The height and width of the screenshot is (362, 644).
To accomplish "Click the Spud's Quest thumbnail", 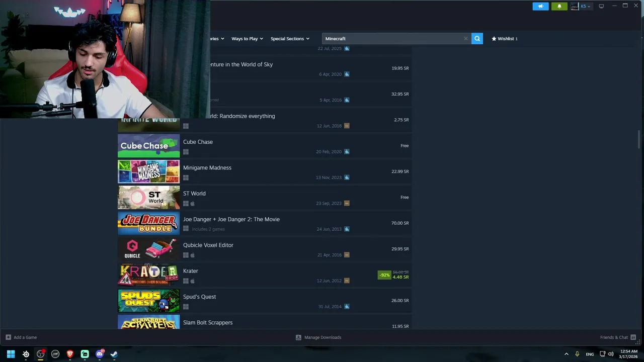I will [148, 301].
